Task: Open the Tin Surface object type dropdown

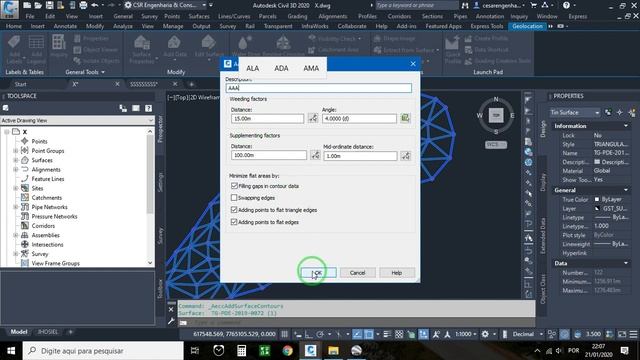Action: [575, 112]
